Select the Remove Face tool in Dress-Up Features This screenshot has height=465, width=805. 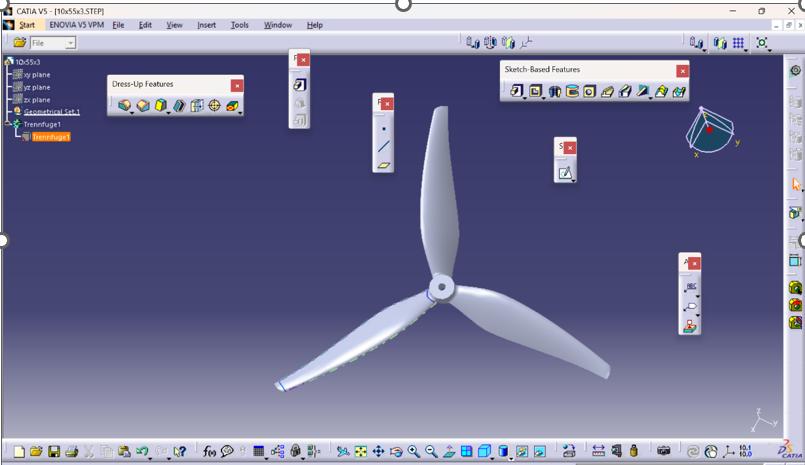coord(232,105)
